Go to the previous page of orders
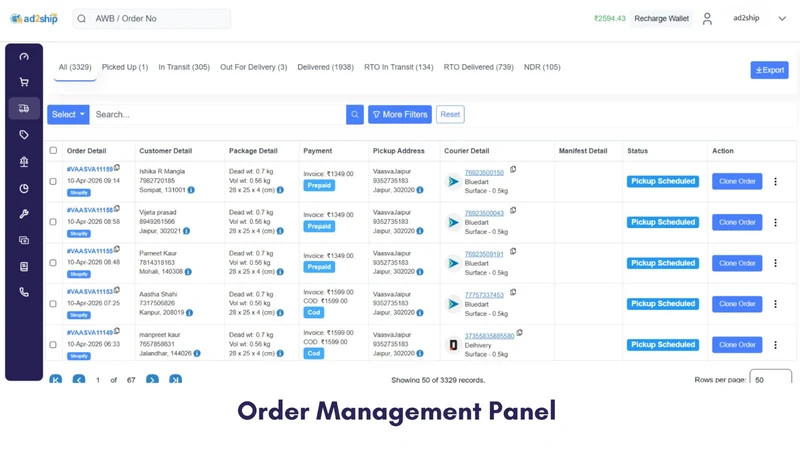 click(79, 380)
